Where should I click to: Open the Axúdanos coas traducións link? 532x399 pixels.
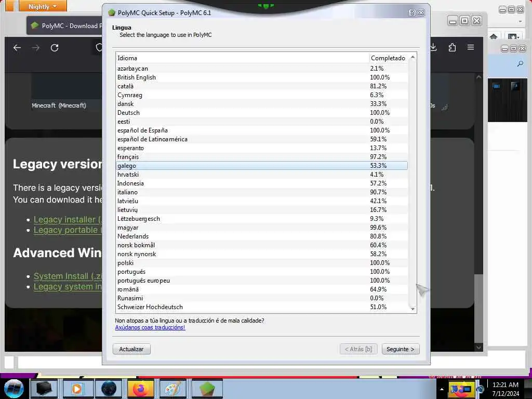point(150,327)
